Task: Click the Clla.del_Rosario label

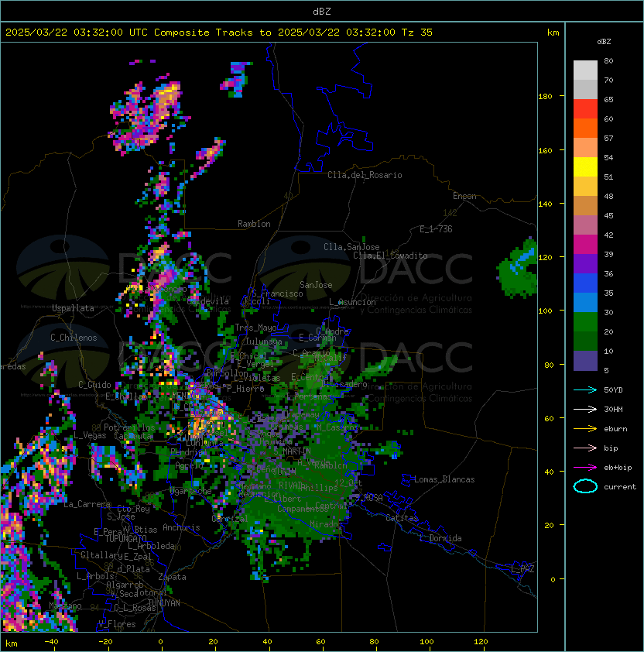Action: [365, 175]
